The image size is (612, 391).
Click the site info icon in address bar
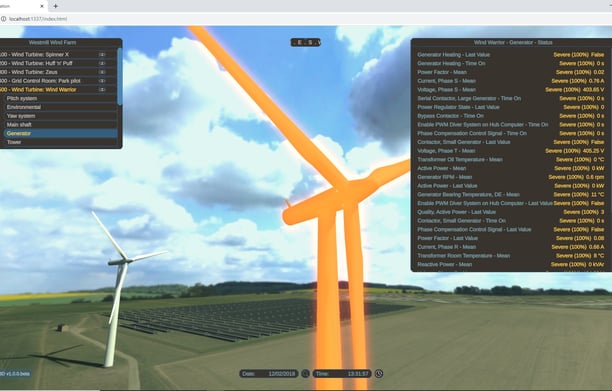click(x=4, y=19)
